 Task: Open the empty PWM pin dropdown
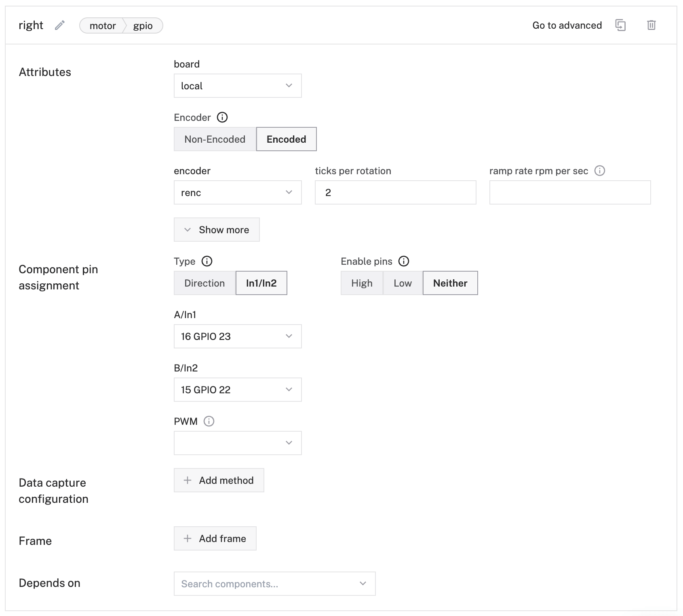(238, 443)
